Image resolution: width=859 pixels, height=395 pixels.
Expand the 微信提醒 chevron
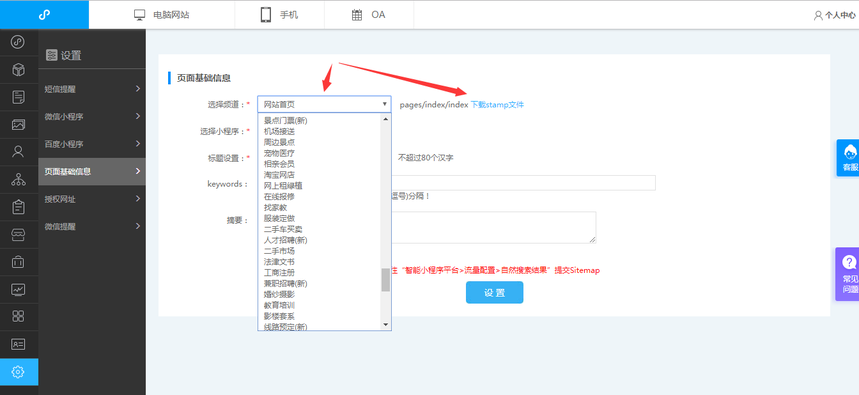coord(138,226)
